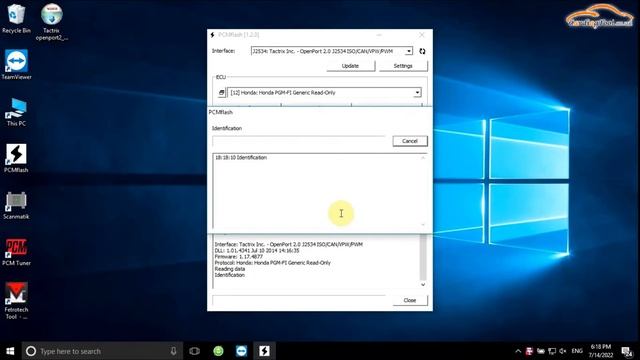Click the 'Protocol: Honda' log line
Screen dimensions: 640x360
pyautogui.click(x=273, y=263)
